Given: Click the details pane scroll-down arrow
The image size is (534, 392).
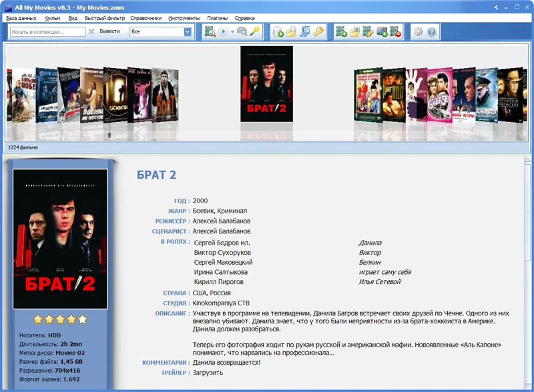Looking at the screenshot, I should click(527, 385).
